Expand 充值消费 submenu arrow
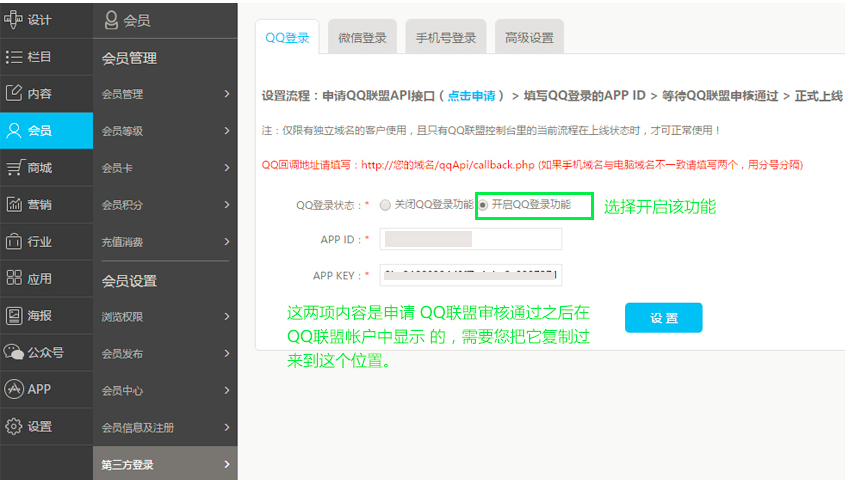This screenshot has width=868, height=480. pyautogui.click(x=226, y=241)
